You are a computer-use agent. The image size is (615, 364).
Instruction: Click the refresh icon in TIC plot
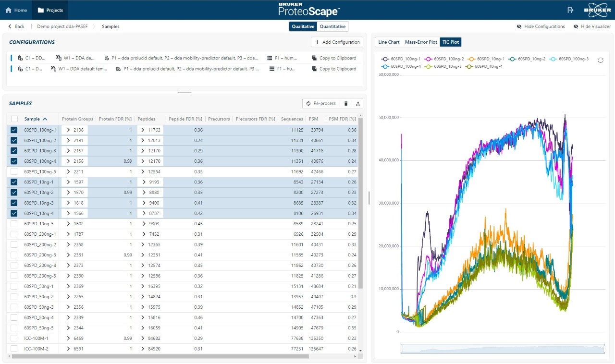point(601,60)
